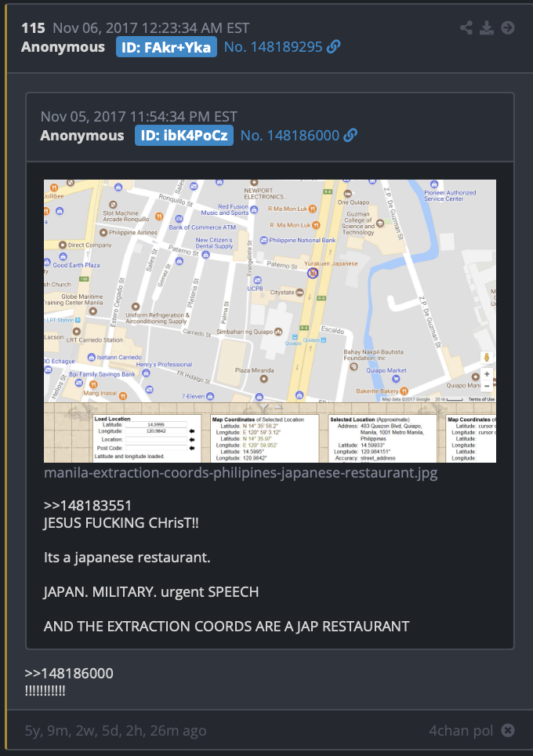Click the X circle icon next to 4chan pol
Screen dimensions: 533x756
click(x=508, y=730)
